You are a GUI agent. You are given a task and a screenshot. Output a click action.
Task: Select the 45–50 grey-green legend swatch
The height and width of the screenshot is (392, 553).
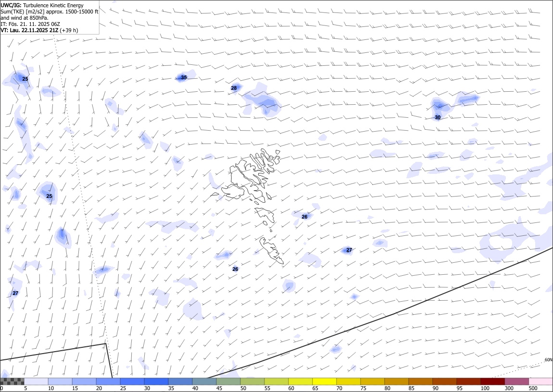coord(228,381)
